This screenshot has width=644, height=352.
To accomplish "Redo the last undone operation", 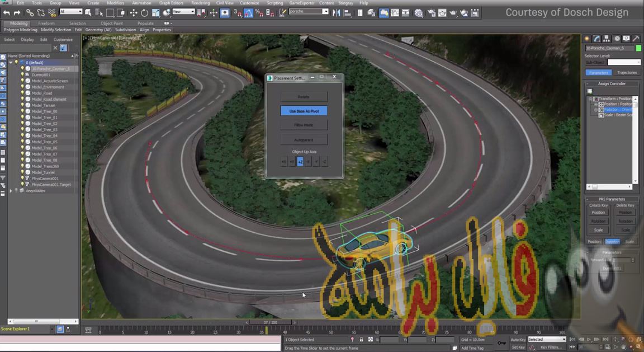I will [x=17, y=13].
